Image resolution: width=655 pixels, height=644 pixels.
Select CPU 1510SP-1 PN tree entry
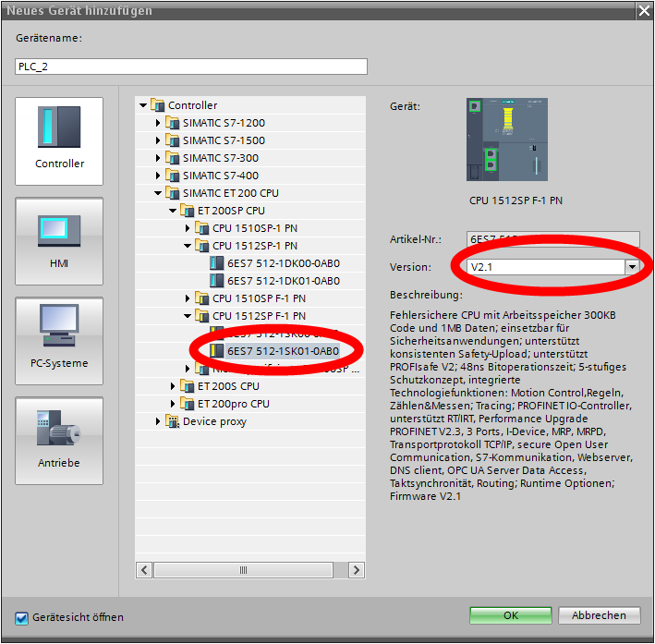pyautogui.click(x=254, y=228)
